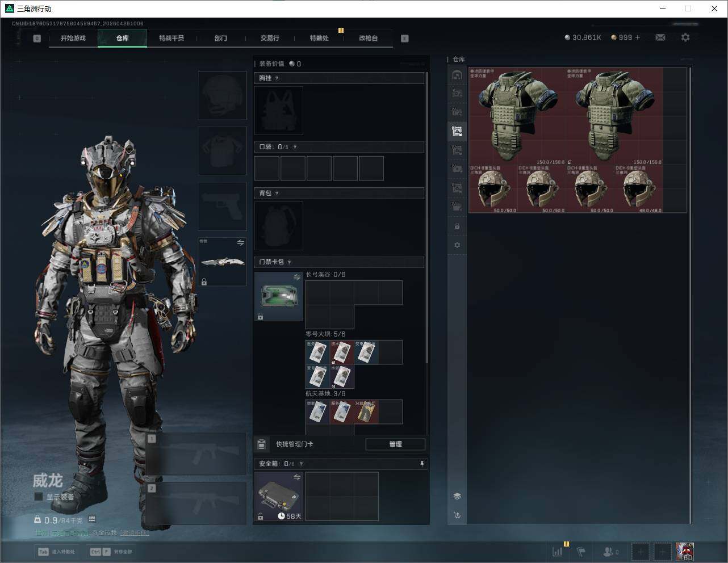Screen dimensions: 728x563
Task: Open the statistics bar chart icon
Action: tap(558, 551)
